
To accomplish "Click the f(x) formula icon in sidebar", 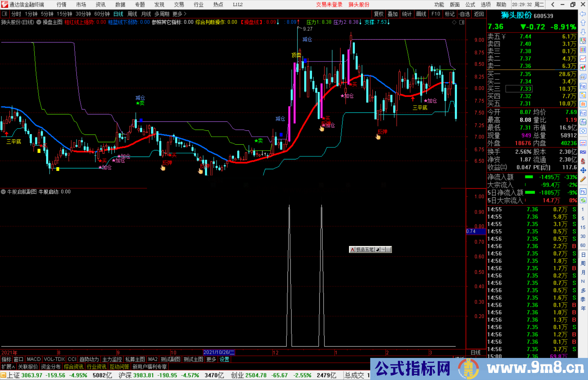I will [x=583, y=122].
